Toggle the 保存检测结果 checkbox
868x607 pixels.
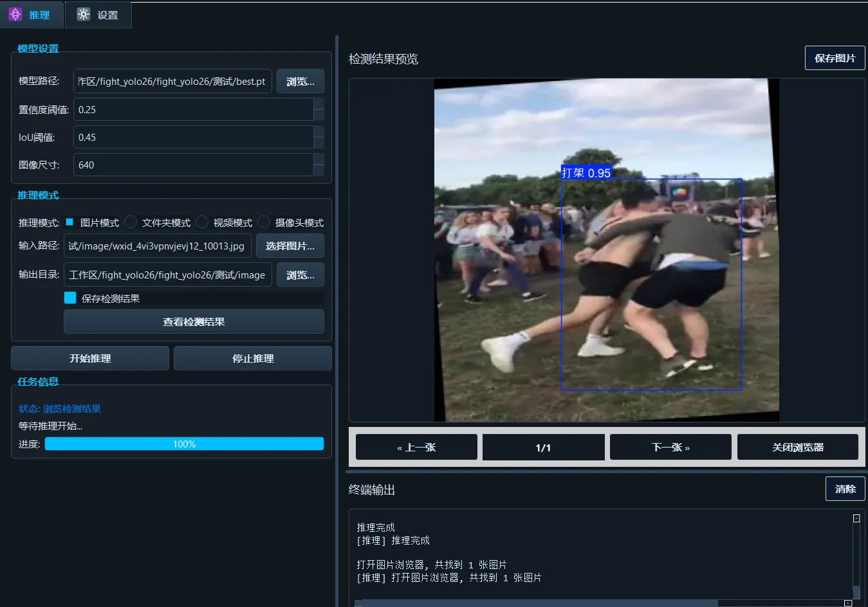[70, 298]
